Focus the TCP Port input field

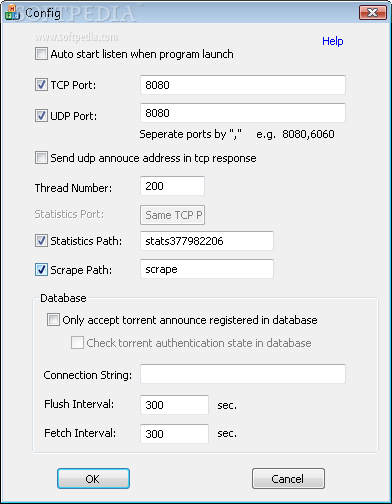243,85
